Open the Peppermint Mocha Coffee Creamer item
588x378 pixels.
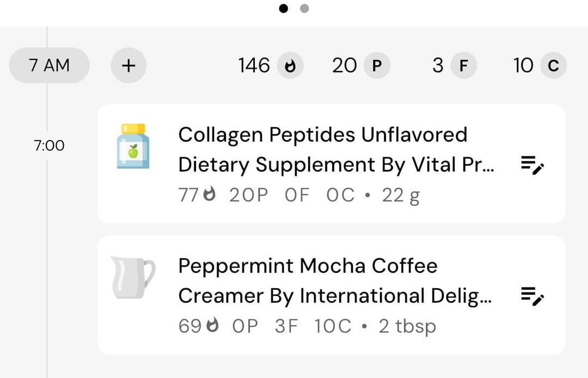[331, 295]
